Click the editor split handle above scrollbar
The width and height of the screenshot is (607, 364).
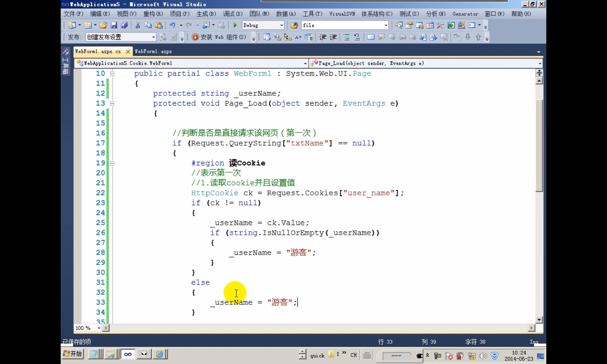pyautogui.click(x=539, y=73)
